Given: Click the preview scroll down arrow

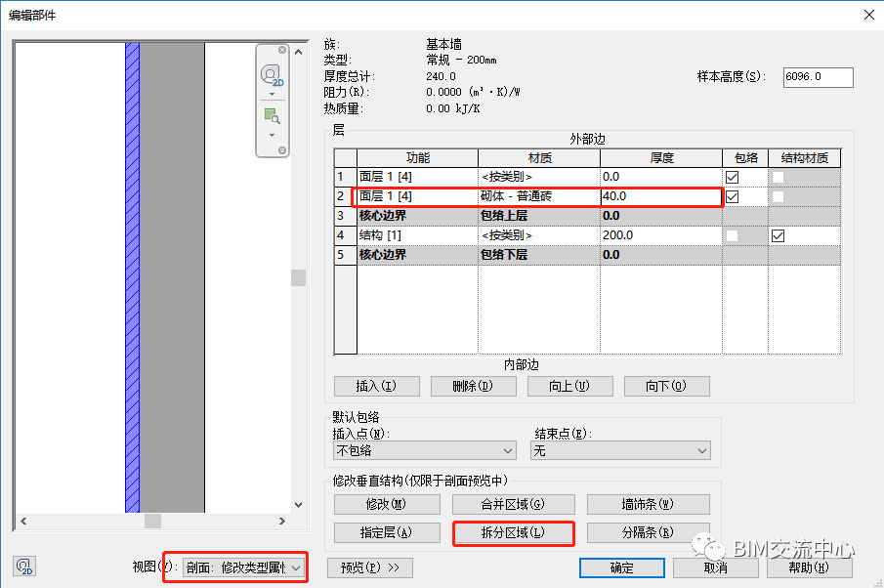Looking at the screenshot, I should click(x=298, y=505).
